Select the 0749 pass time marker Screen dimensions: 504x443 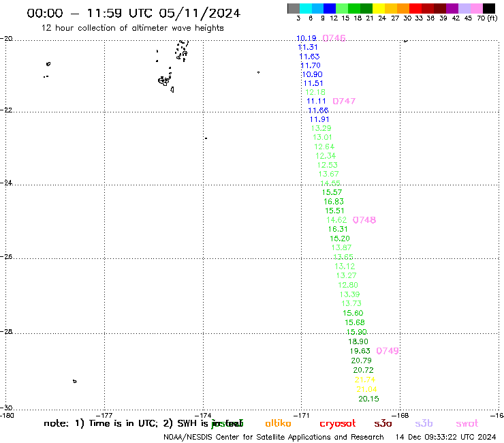[x=388, y=351]
